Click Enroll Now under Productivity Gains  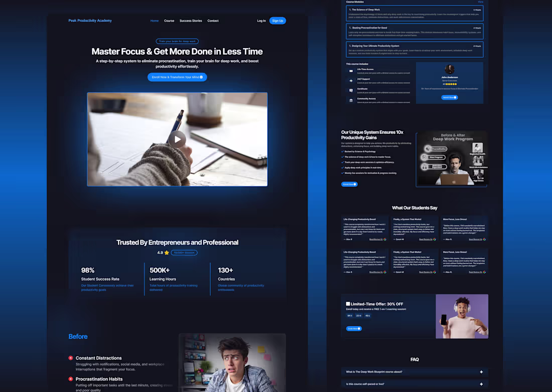[349, 184]
